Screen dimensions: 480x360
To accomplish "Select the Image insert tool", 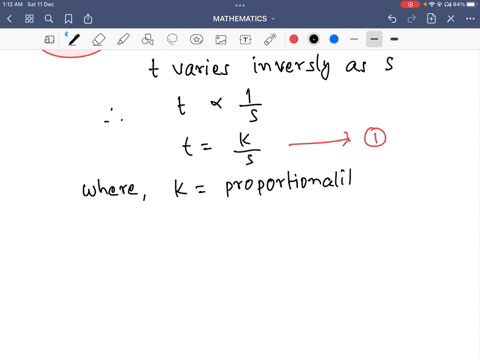I will pos(221,40).
